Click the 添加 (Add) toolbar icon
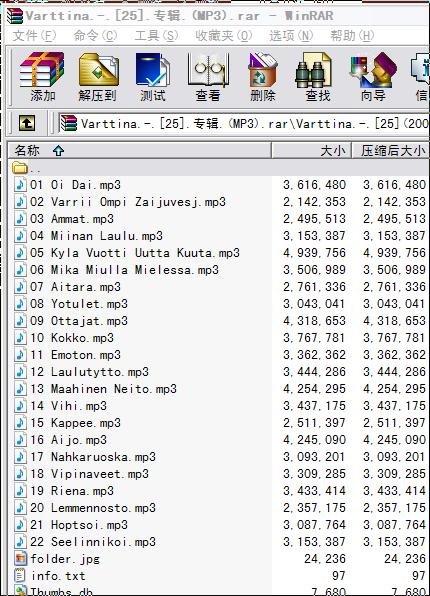This screenshot has height=596, width=430. 42,70
